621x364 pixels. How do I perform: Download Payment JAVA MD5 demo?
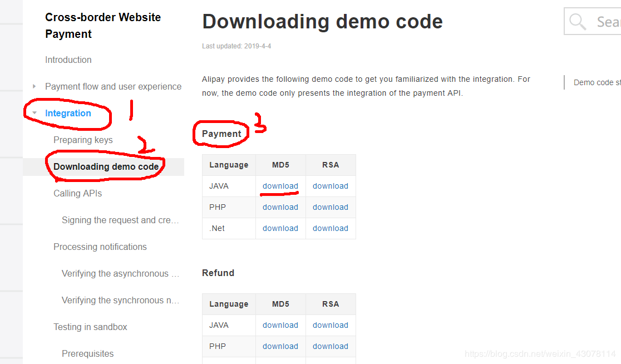point(280,186)
